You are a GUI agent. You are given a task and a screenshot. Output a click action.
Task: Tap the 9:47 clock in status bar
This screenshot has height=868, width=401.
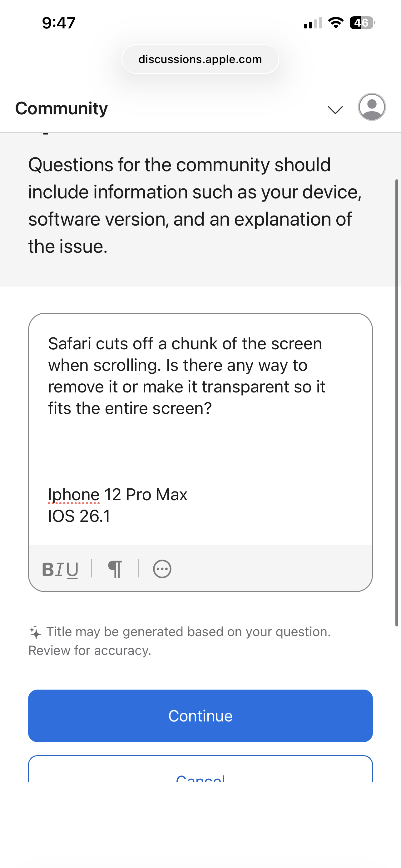(x=59, y=23)
